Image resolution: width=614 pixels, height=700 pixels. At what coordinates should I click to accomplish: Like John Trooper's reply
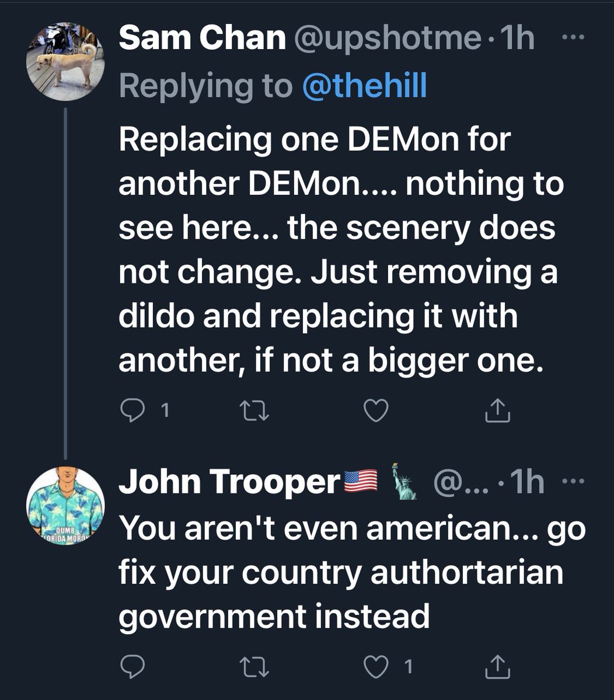pyautogui.click(x=376, y=666)
